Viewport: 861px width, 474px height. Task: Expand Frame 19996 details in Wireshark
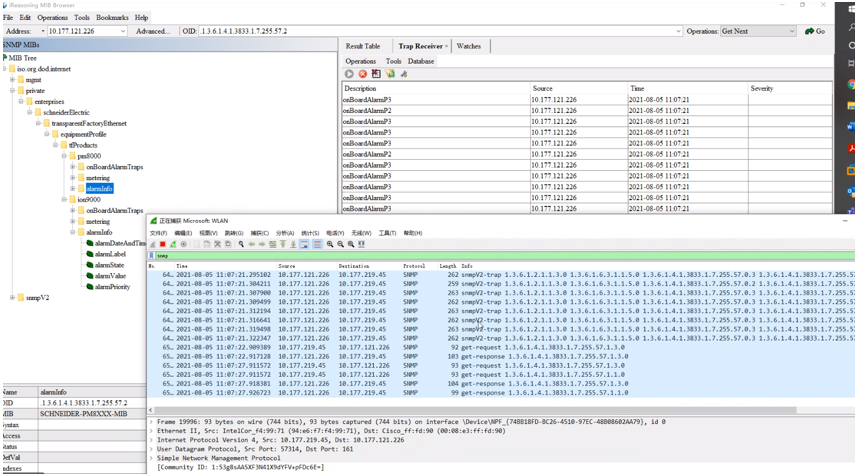tap(152, 422)
